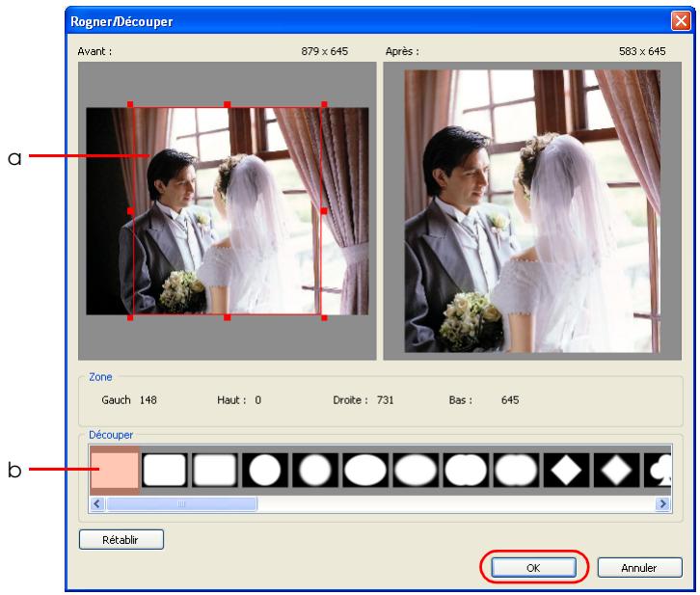Screen dimensions: 700x595
Task: Click the left arrow of shape scrollbar
Action: [x=97, y=504]
